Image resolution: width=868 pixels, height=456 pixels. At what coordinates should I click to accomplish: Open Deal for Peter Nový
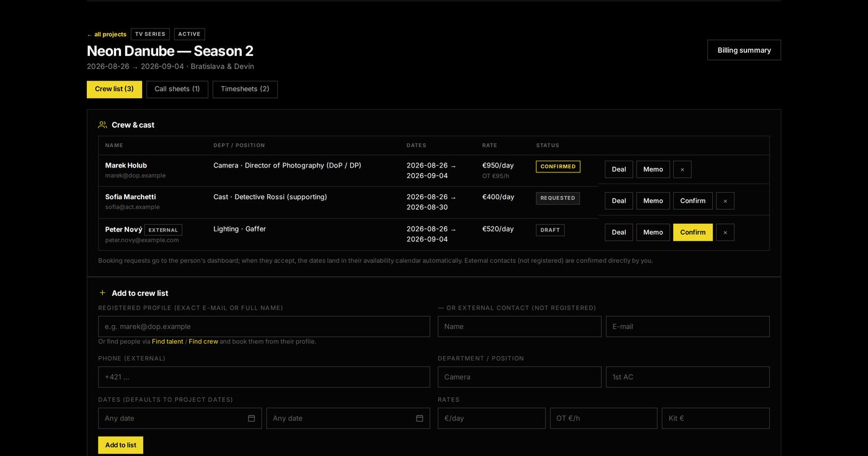click(x=619, y=233)
